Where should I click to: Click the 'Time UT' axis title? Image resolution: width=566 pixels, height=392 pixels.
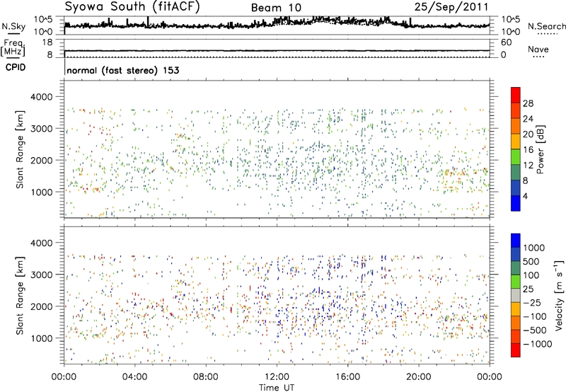pos(277,388)
